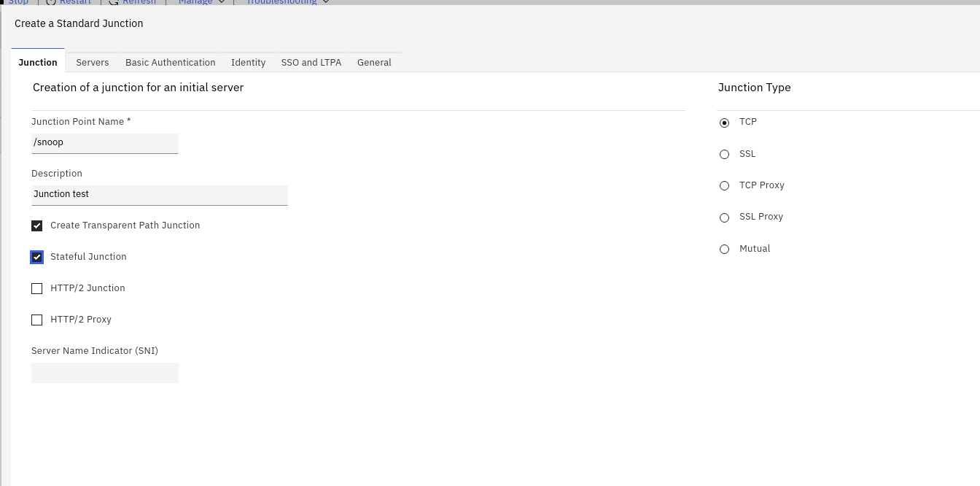The width and height of the screenshot is (980, 486).
Task: Click the Server Name Indicator input
Action: (x=105, y=372)
